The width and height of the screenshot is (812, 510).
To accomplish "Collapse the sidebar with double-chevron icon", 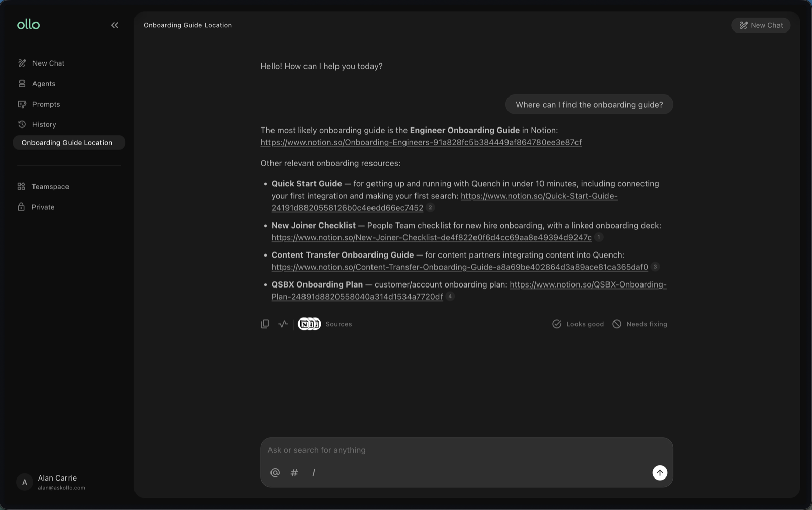I will [x=115, y=25].
